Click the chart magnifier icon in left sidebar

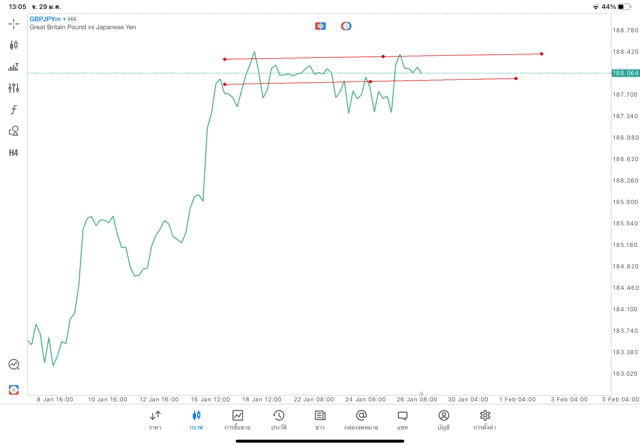pos(14,365)
